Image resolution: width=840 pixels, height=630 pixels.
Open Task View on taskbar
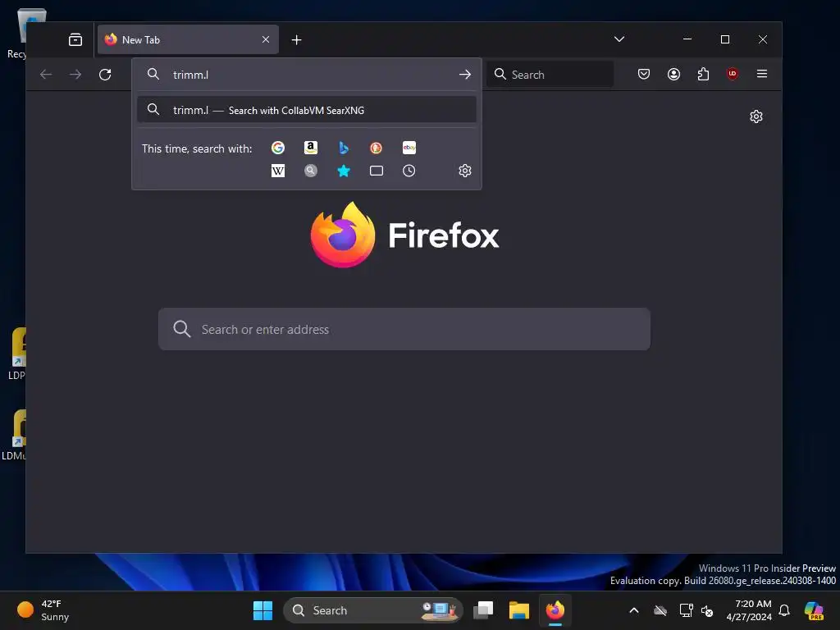pos(483,610)
